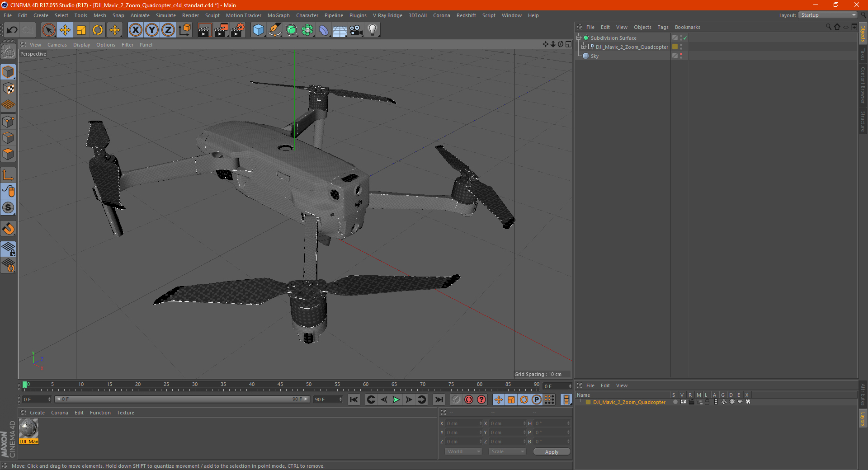Open Edit Render Settings icon
Image resolution: width=868 pixels, height=470 pixels.
pos(238,30)
